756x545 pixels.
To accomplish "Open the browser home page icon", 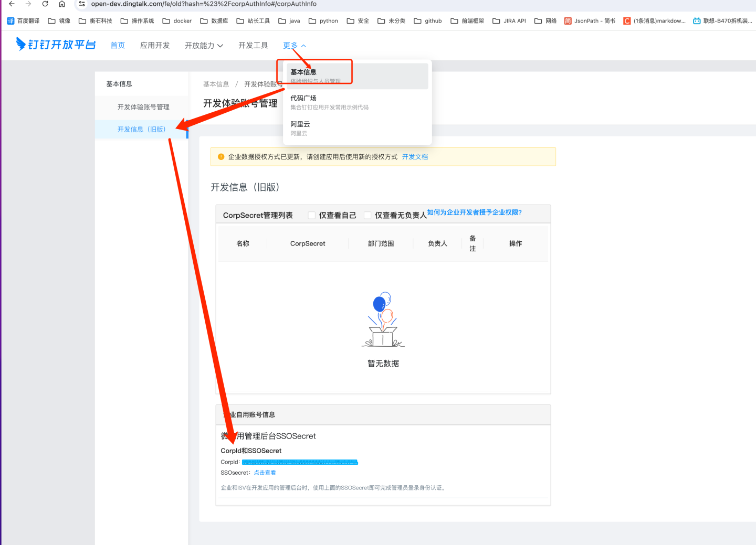I will pos(62,4).
